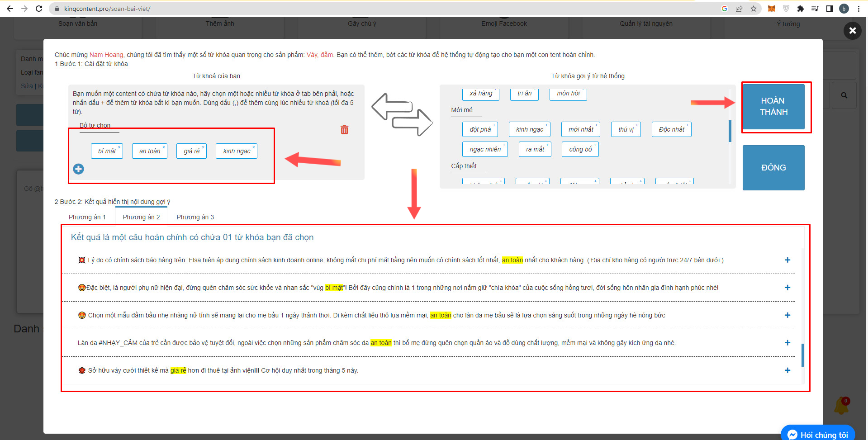868x440 pixels.
Task: Add the 'ngạc nhiên' suggested keyword
Action: [x=485, y=149]
